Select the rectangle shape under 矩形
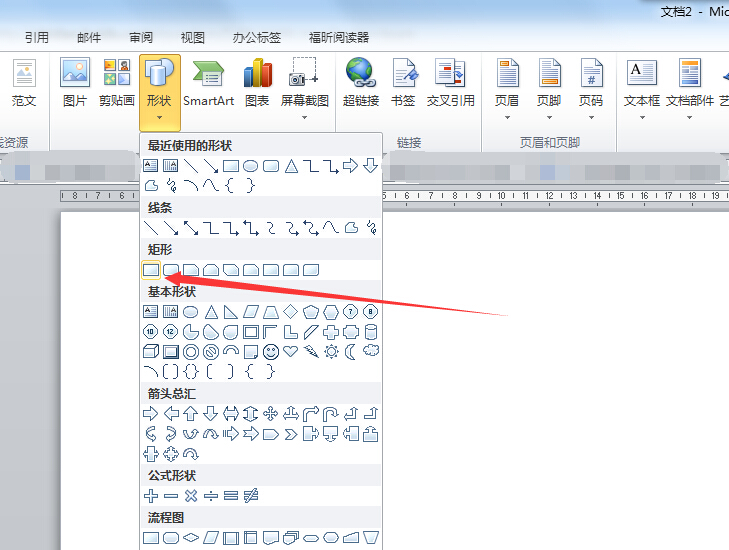The image size is (729, 550). click(x=151, y=270)
